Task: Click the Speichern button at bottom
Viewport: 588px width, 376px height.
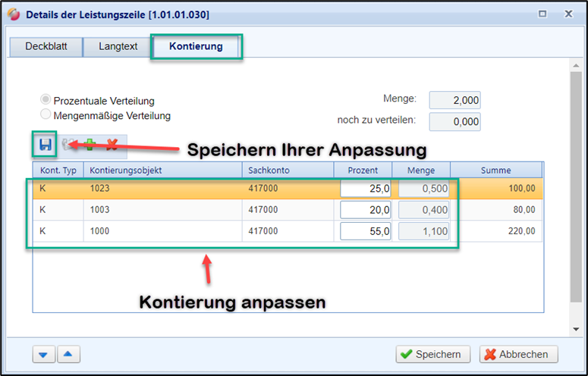Action: click(x=432, y=354)
